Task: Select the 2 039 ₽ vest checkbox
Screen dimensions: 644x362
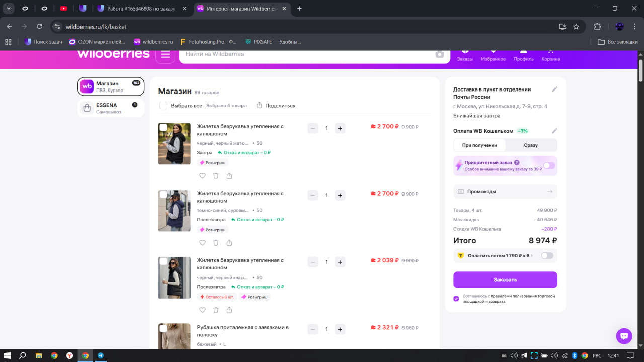Action: click(164, 262)
